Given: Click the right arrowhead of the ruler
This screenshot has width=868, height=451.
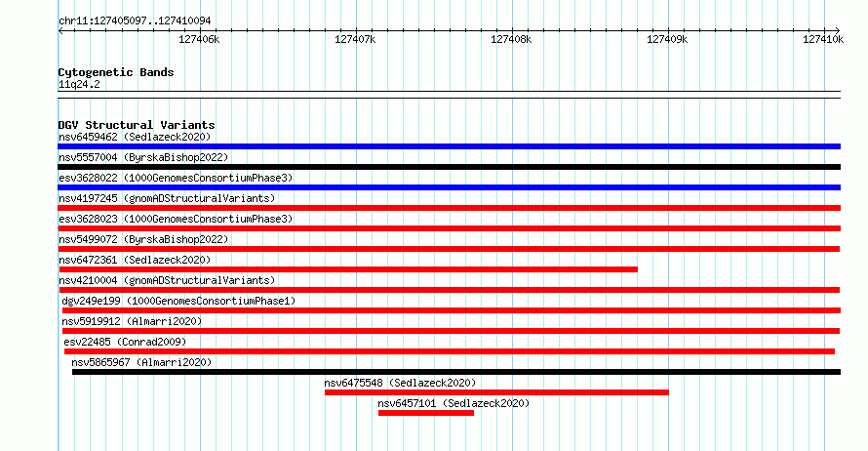Looking at the screenshot, I should coord(838,31).
